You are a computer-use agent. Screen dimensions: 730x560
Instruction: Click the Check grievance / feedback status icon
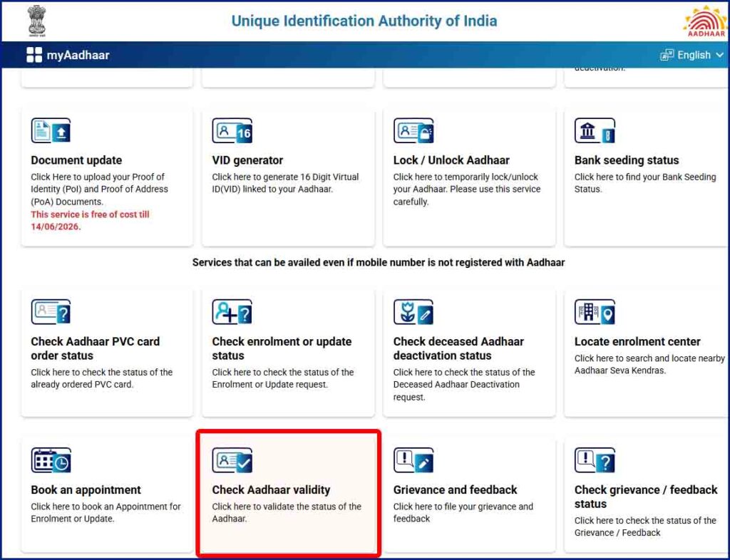(x=595, y=460)
